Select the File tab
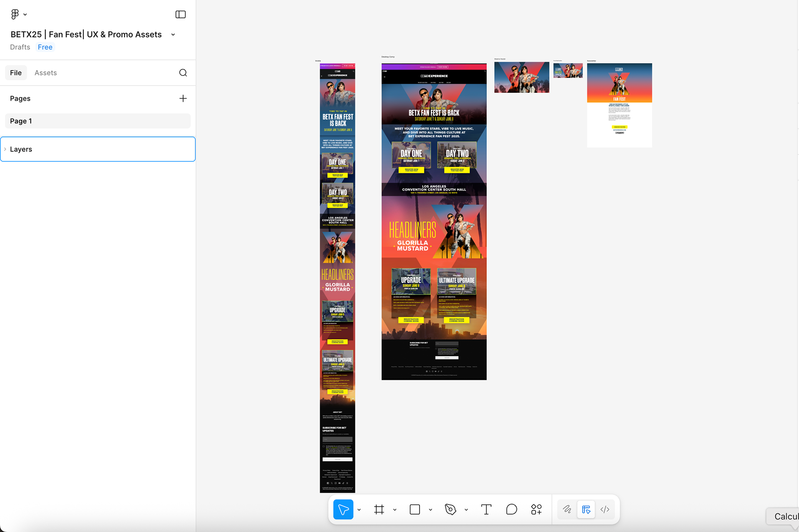This screenshot has height=532, width=799. click(16, 73)
